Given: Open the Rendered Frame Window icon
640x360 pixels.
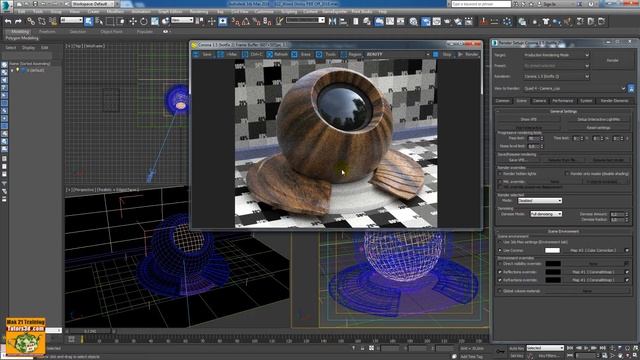Looking at the screenshot, I should click(x=436, y=21).
